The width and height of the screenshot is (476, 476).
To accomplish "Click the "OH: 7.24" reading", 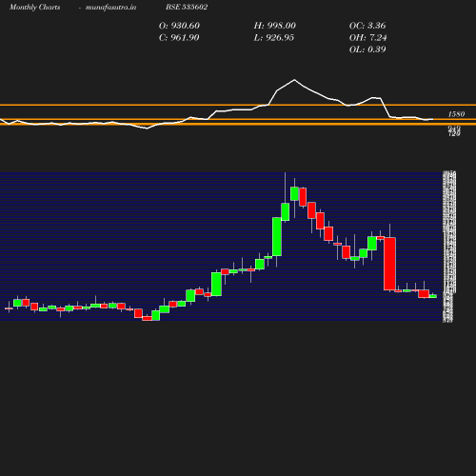I will click(367, 37).
